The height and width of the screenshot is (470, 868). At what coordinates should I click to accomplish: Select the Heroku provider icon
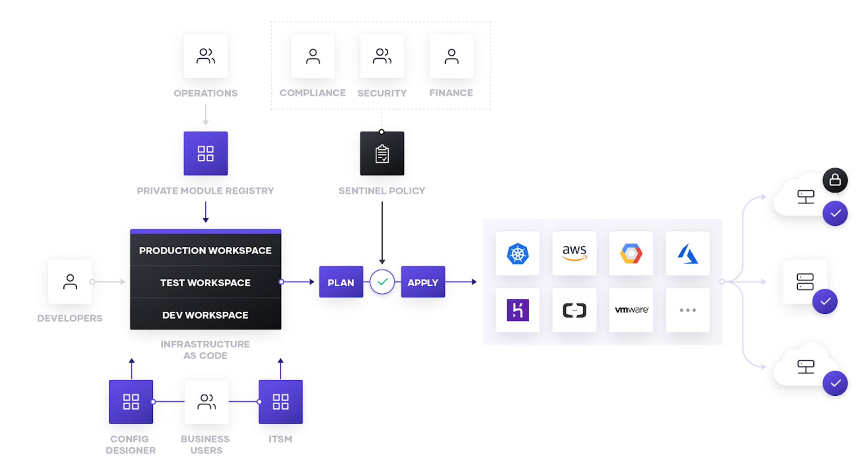pos(517,309)
